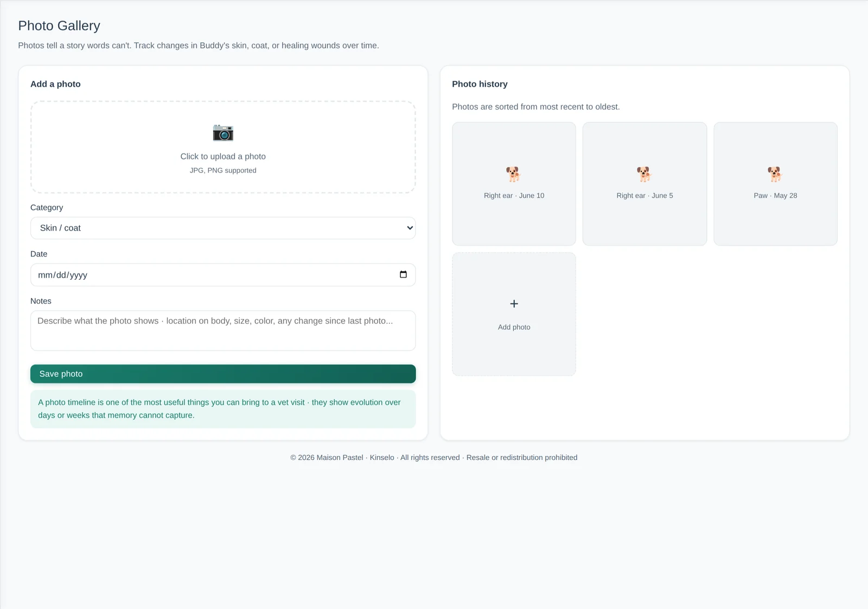Click the camera upload icon
Screen dimensions: 868x609
pyautogui.click(x=223, y=132)
